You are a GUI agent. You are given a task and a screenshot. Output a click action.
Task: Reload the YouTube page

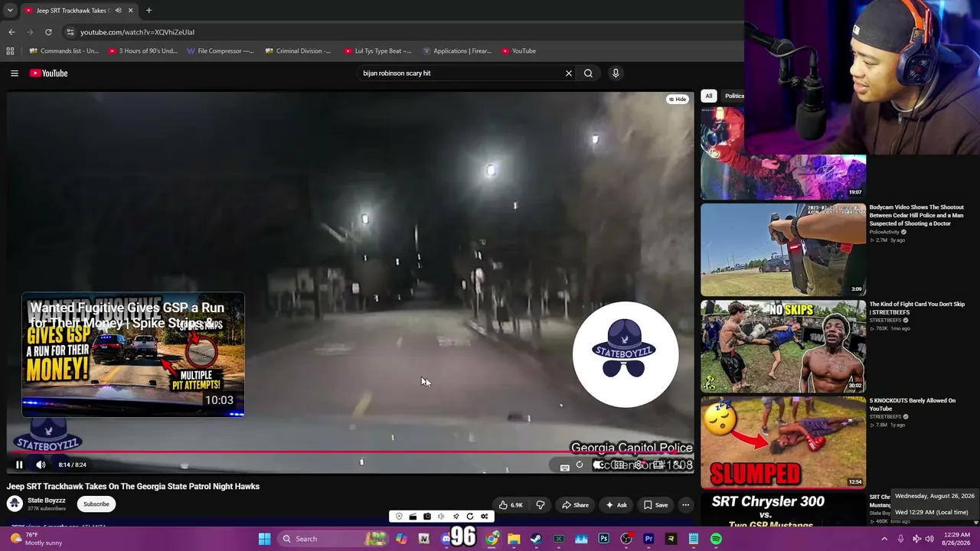[x=48, y=32]
